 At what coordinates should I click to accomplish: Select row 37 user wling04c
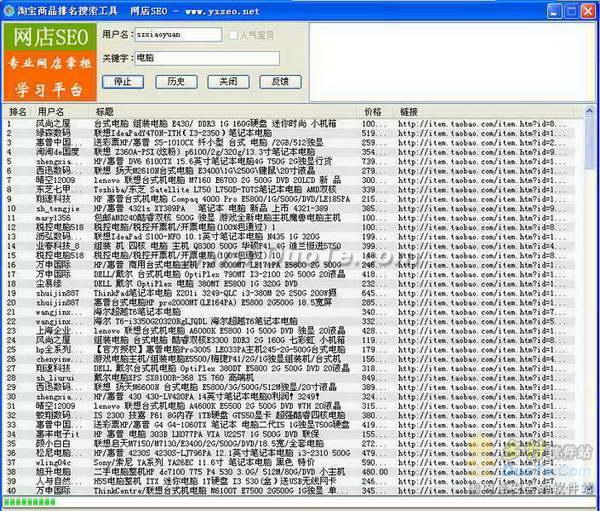click(53, 462)
